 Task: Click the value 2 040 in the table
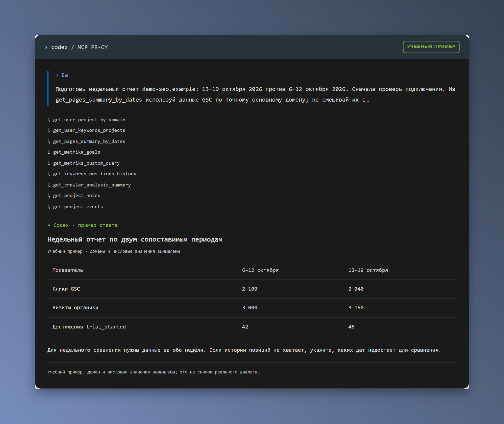click(x=356, y=289)
